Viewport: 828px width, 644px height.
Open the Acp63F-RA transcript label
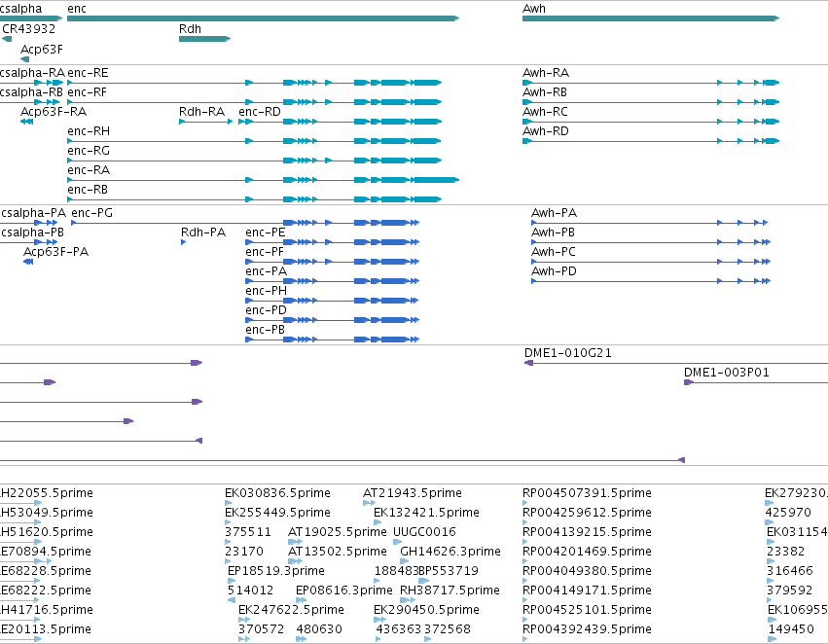tap(54, 111)
